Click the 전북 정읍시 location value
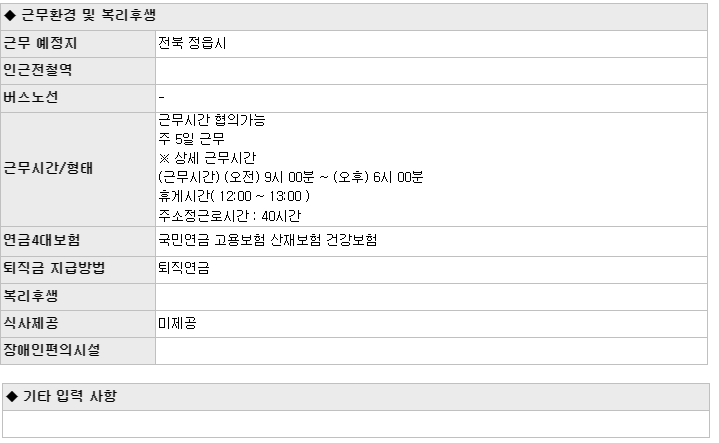This screenshot has width=719, height=443. [192, 44]
